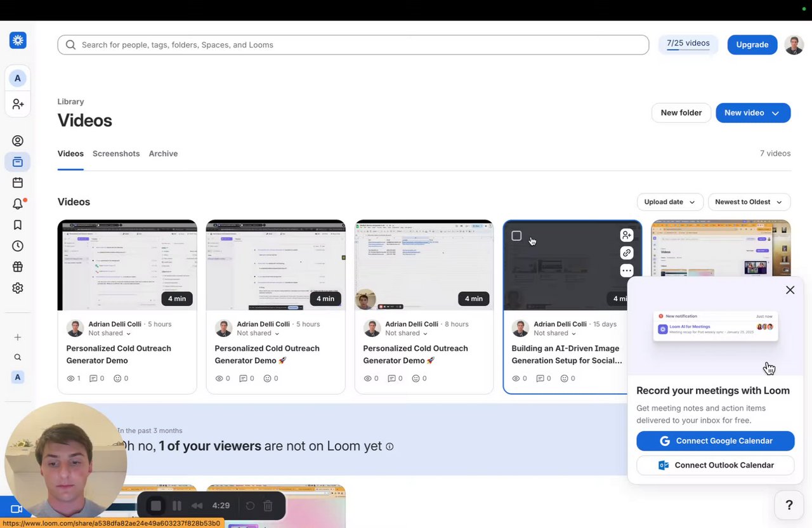Open the fifth video thumbnail behind popup

point(721,248)
